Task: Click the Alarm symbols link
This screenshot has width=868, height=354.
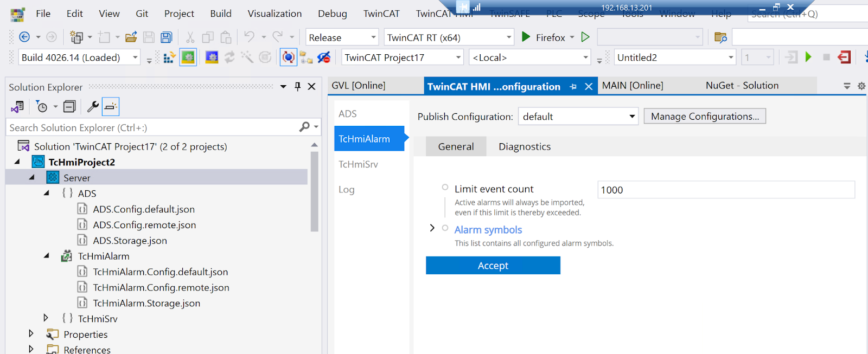Action: pyautogui.click(x=488, y=230)
